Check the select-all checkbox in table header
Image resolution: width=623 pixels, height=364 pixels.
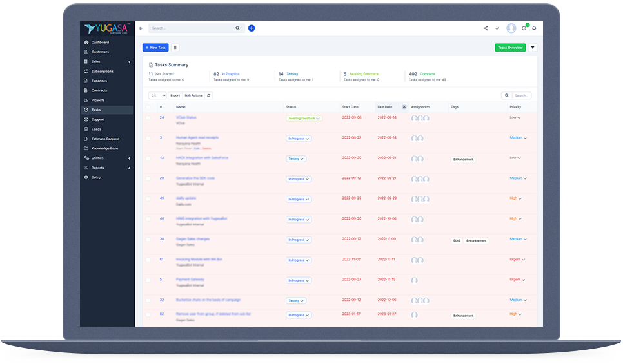[x=148, y=107]
